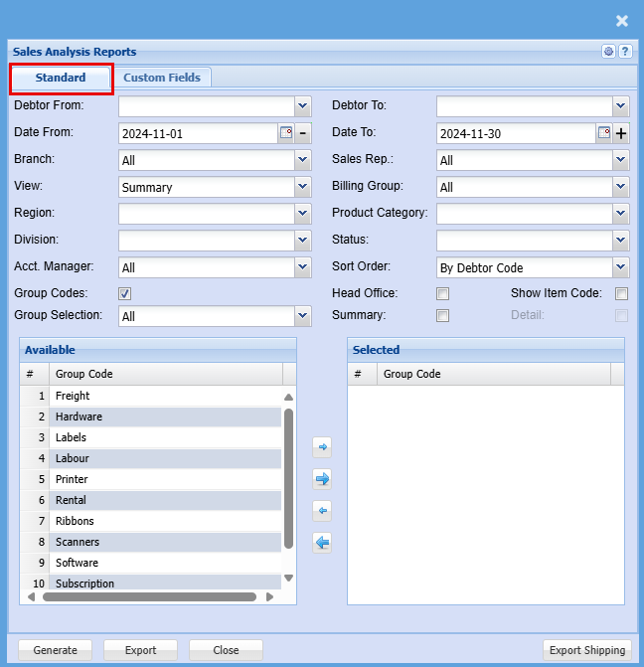Image resolution: width=644 pixels, height=667 pixels.
Task: Open the Date To calendar picker
Action: (604, 133)
